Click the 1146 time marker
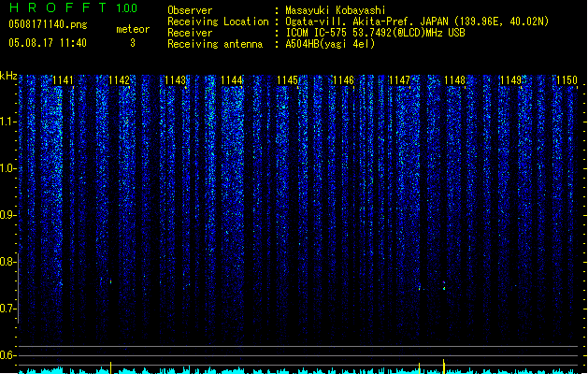 343,80
